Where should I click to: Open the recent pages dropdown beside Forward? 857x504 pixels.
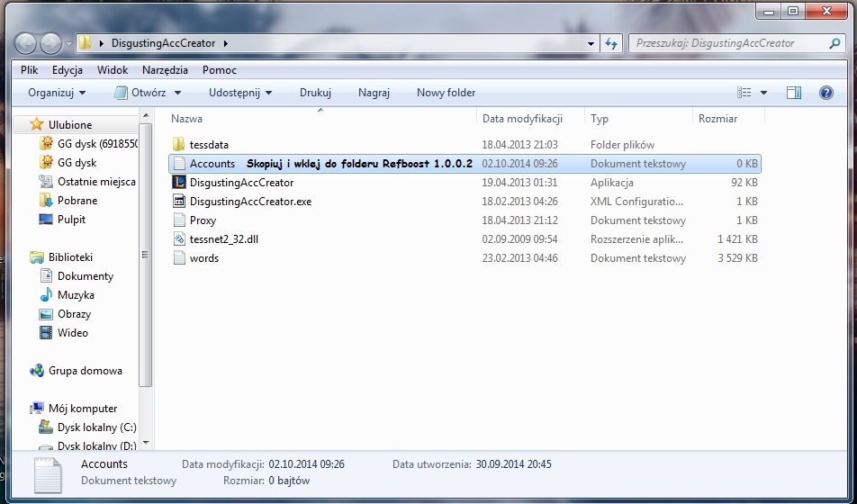pos(68,44)
